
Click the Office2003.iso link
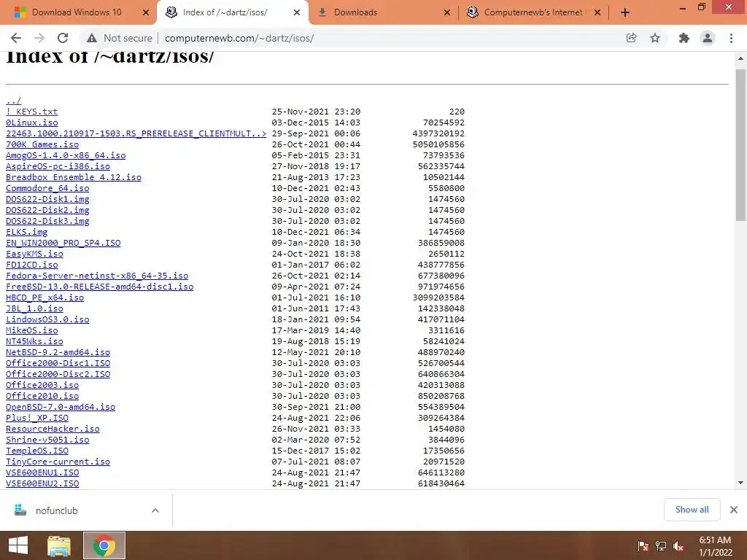pyautogui.click(x=42, y=385)
